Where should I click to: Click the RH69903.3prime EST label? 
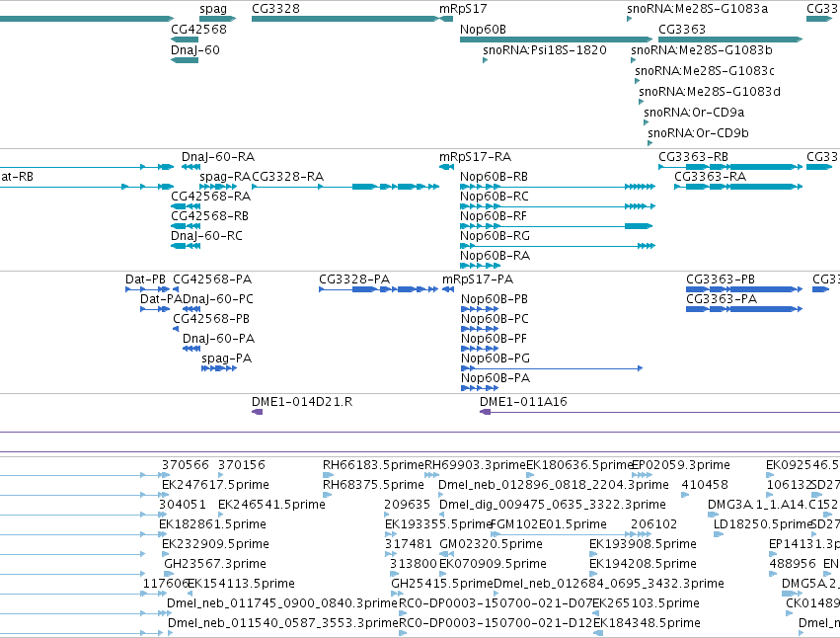click(475, 465)
